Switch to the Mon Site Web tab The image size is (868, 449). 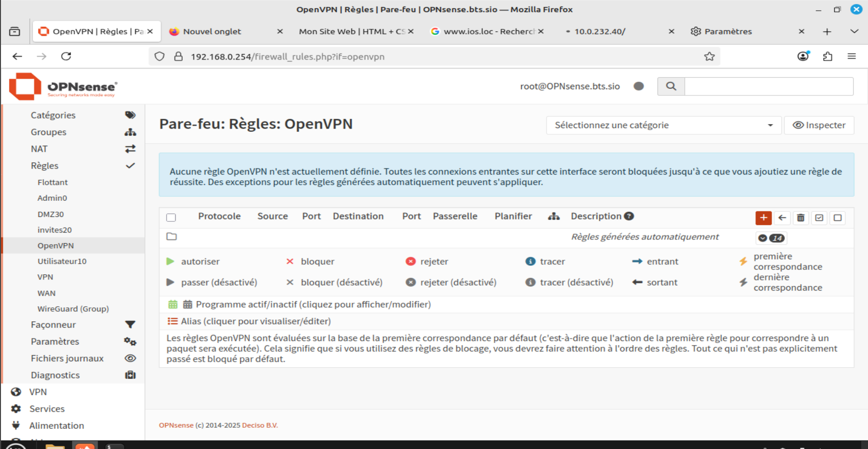356,31
